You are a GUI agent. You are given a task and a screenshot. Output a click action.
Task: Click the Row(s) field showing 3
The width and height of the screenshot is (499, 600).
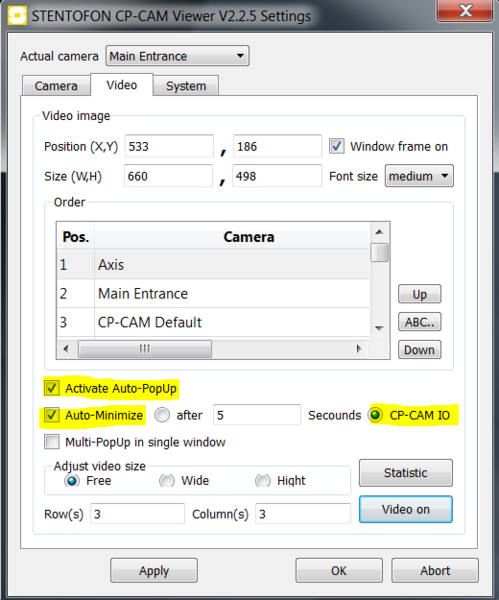click(137, 514)
